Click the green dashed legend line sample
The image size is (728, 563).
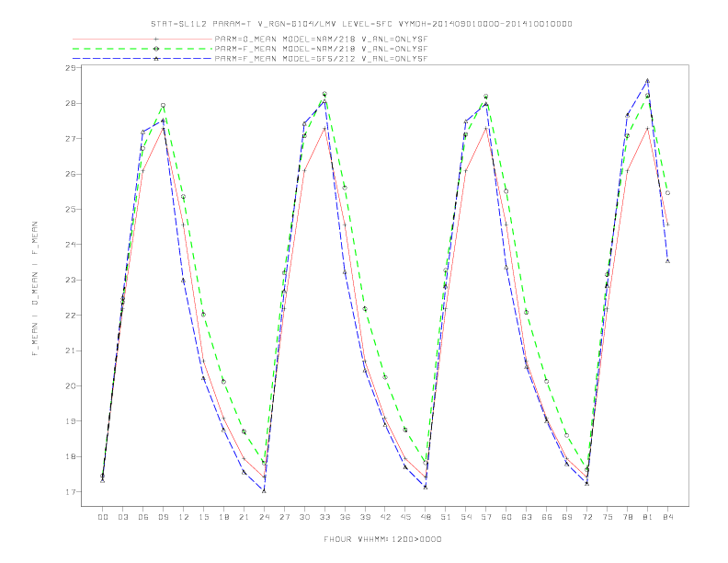coord(142,49)
